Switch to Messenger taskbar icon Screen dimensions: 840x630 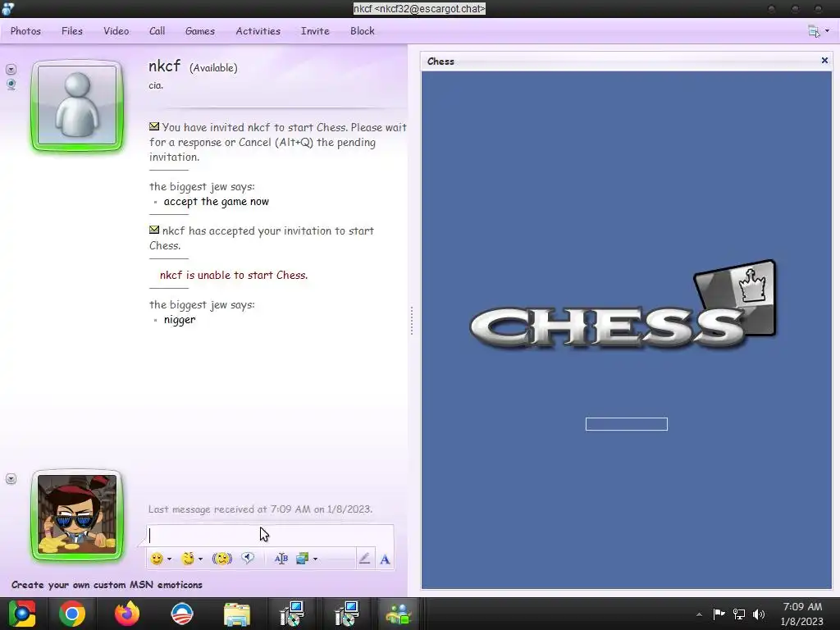coord(399,614)
